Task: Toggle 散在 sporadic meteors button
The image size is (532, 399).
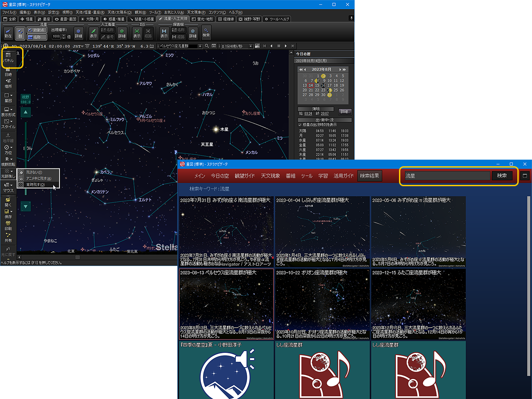Action: [x=8, y=33]
